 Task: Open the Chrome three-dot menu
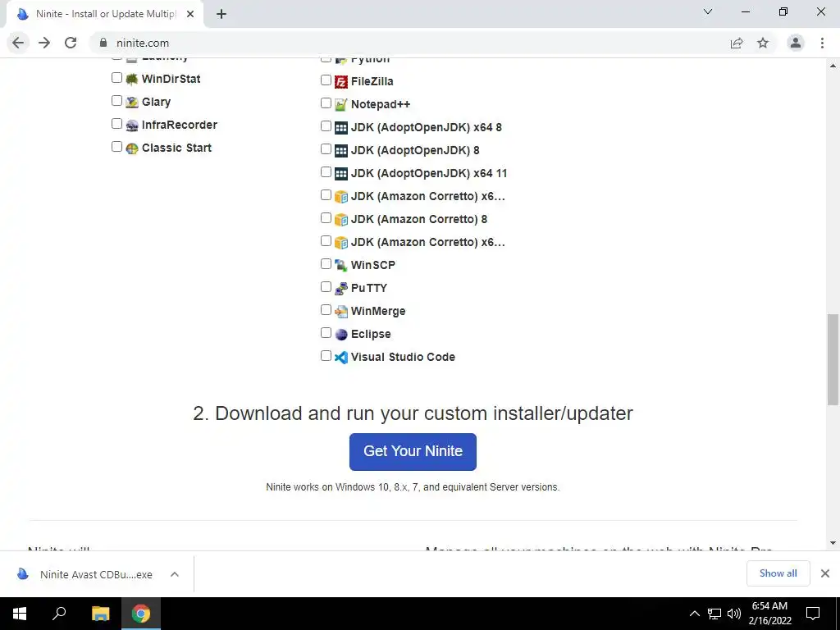pyautogui.click(x=822, y=43)
